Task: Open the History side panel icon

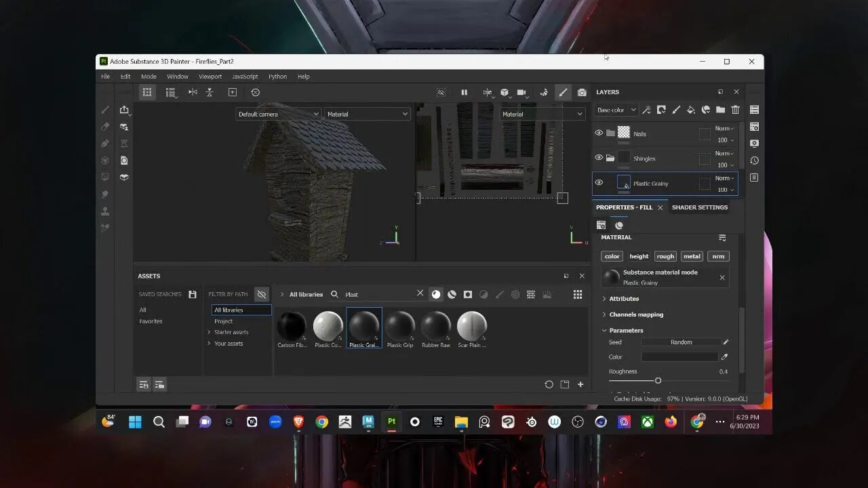Action: tap(754, 161)
